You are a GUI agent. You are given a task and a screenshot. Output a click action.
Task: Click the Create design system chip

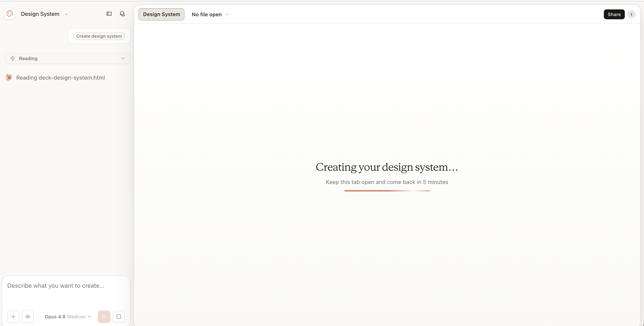(99, 36)
